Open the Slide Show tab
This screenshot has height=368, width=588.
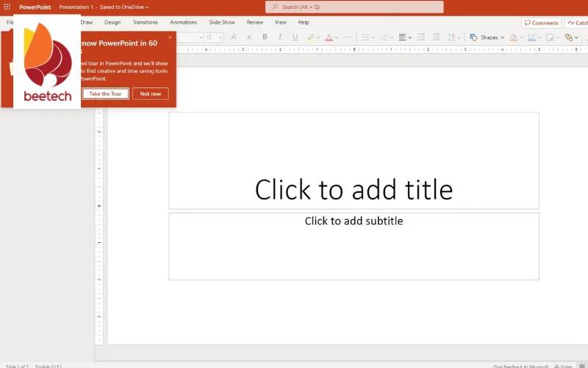coord(222,22)
